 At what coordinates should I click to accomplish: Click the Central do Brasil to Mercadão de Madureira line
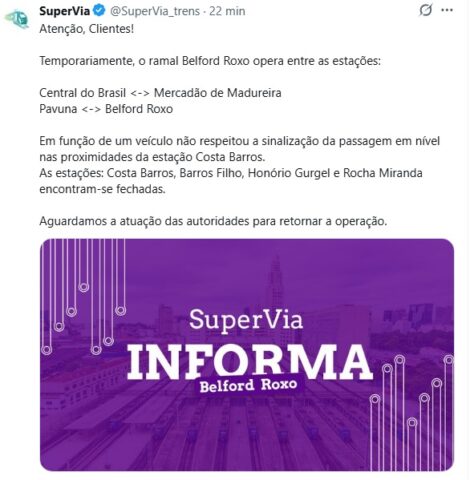tap(160, 93)
